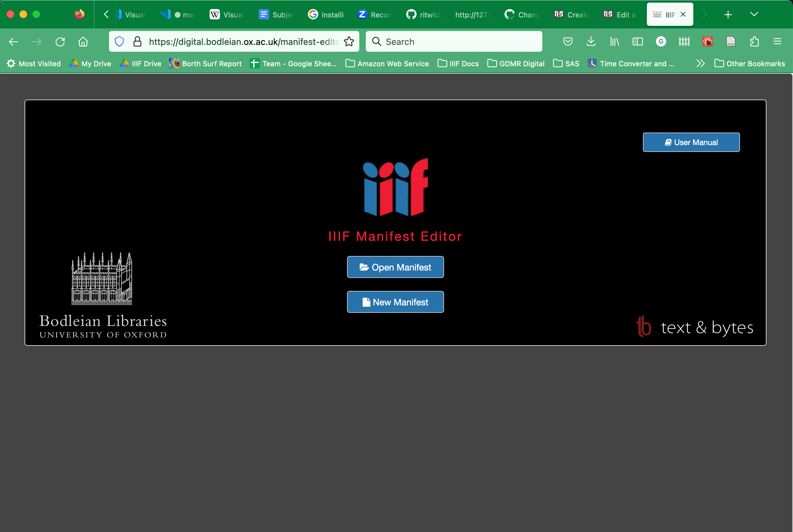Open the fence-shaped extension icon

[684, 42]
